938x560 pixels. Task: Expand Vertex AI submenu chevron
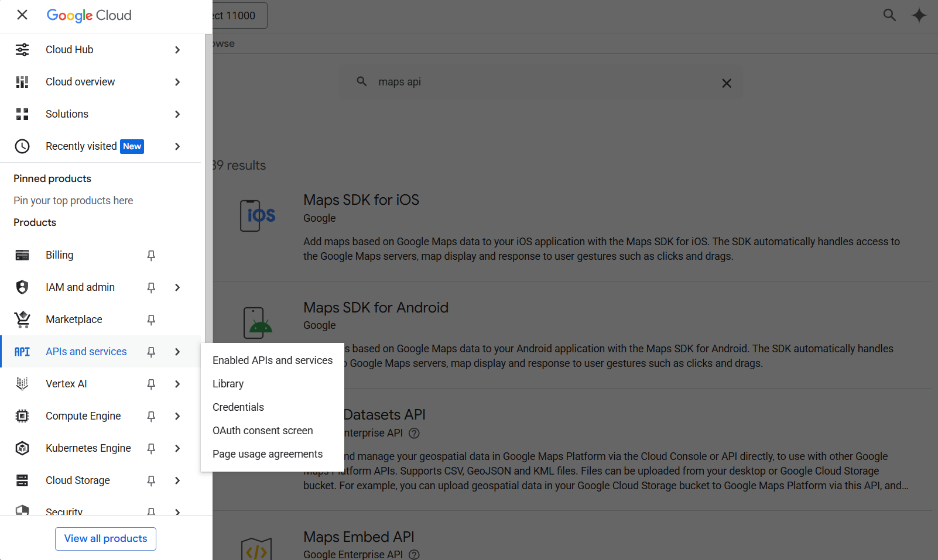coord(177,384)
